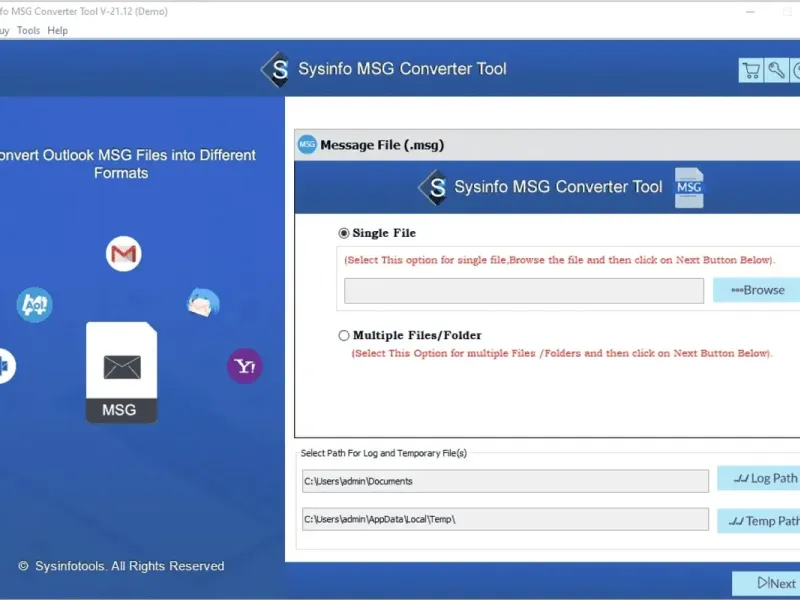Image resolution: width=800 pixels, height=600 pixels.
Task: Click the MSG document icon in banner
Action: pos(689,188)
